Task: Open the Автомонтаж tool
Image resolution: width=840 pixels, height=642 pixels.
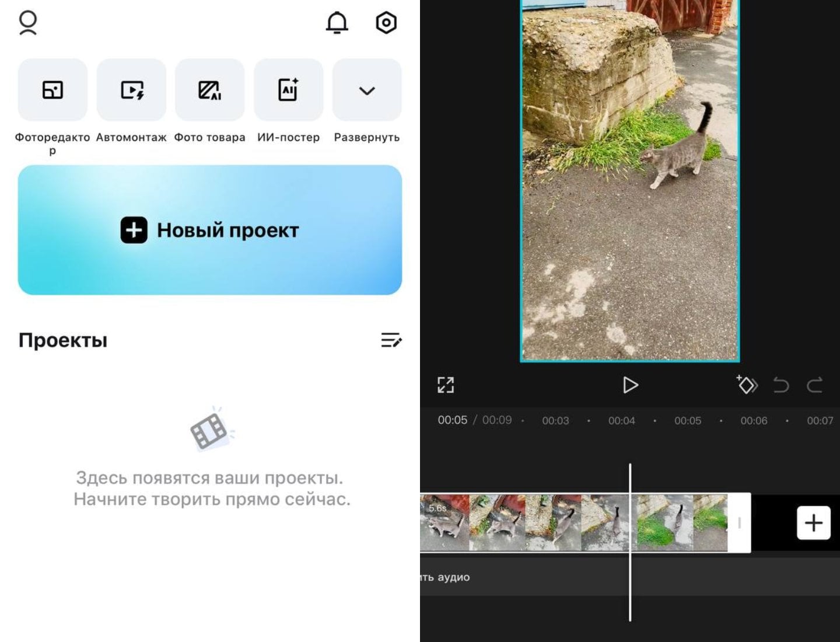Action: [x=131, y=90]
